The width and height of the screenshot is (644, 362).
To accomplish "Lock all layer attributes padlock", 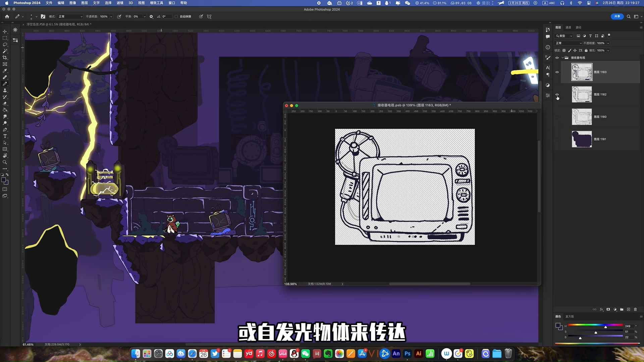I will (x=586, y=51).
